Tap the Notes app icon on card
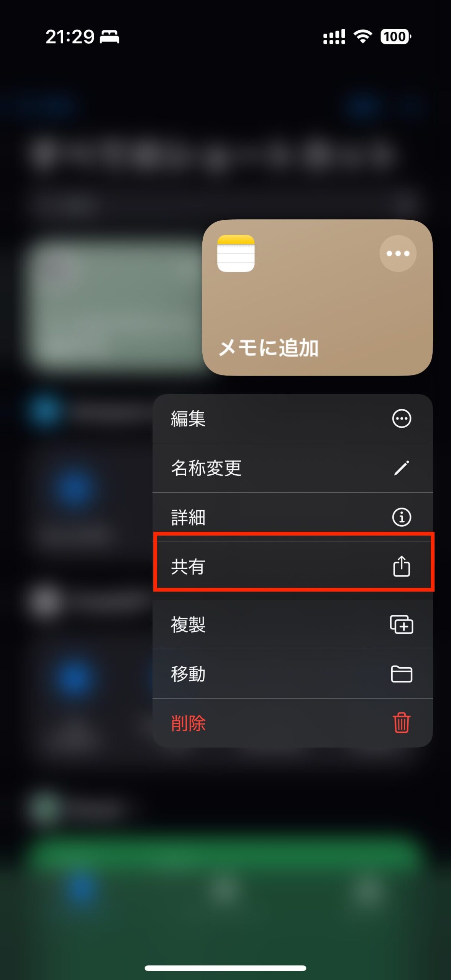 [236, 253]
